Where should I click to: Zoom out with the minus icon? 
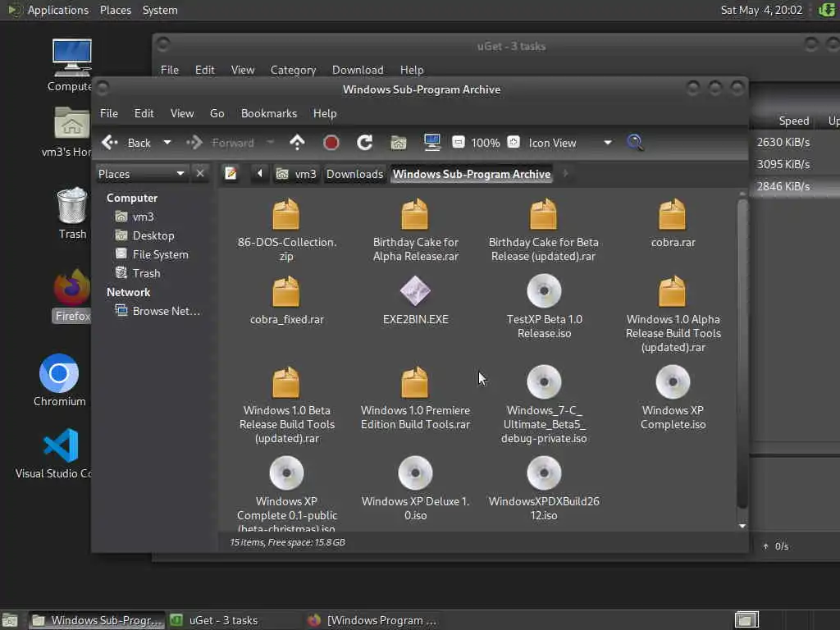pos(458,143)
